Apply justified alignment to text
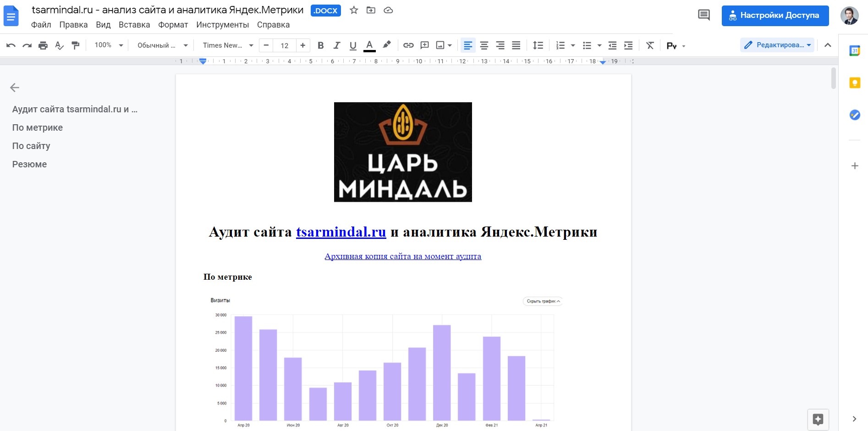The image size is (868, 431). (516, 45)
